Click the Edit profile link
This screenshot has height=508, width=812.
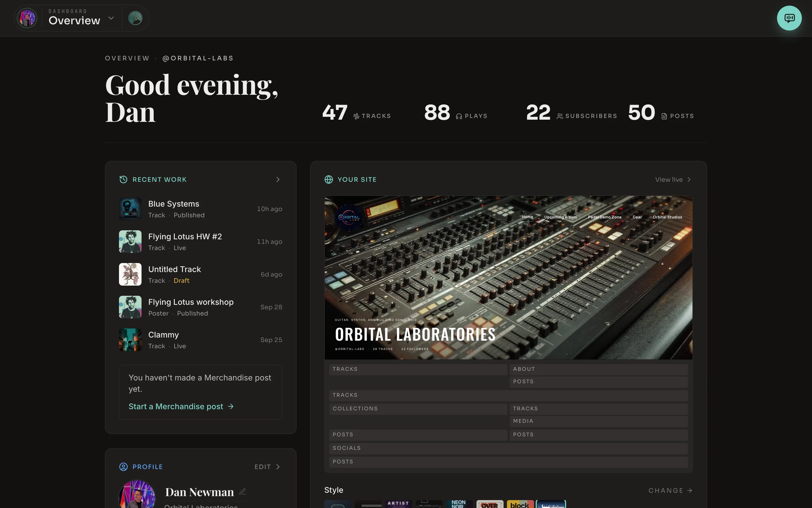[x=267, y=467]
